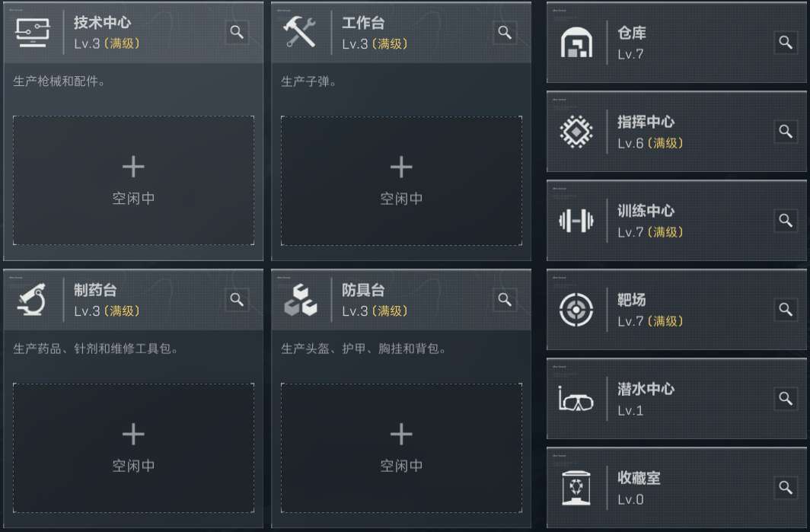Click the magnifier icon beside 仓库
810x532 pixels.
[786, 42]
